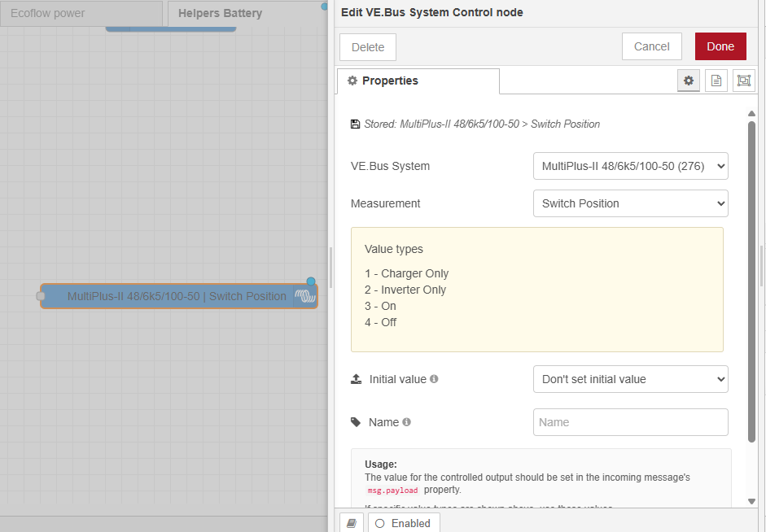Click the properties panel vertical scrollbar
The image size is (766, 532).
point(752,281)
